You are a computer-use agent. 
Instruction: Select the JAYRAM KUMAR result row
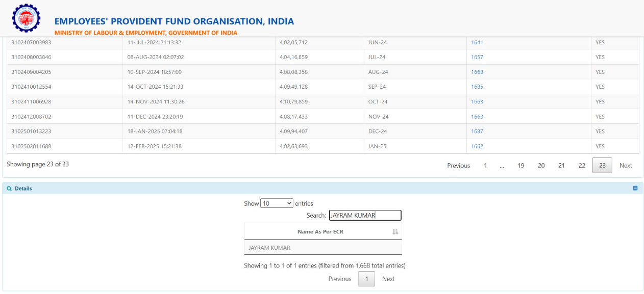tap(323, 248)
